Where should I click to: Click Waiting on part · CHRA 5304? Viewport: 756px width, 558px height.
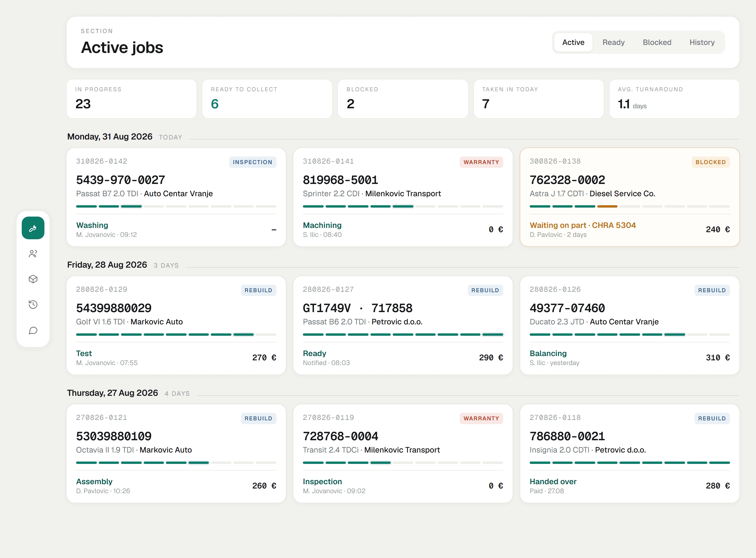coord(583,225)
